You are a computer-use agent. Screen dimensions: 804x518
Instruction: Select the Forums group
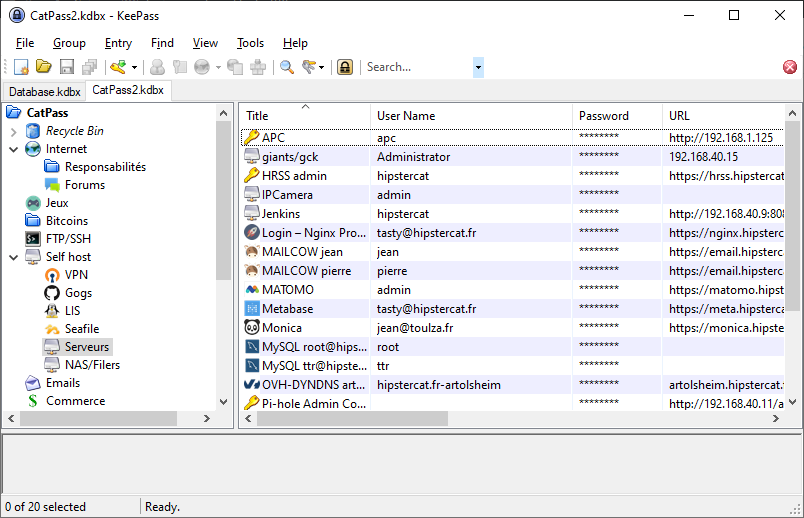[85, 185]
